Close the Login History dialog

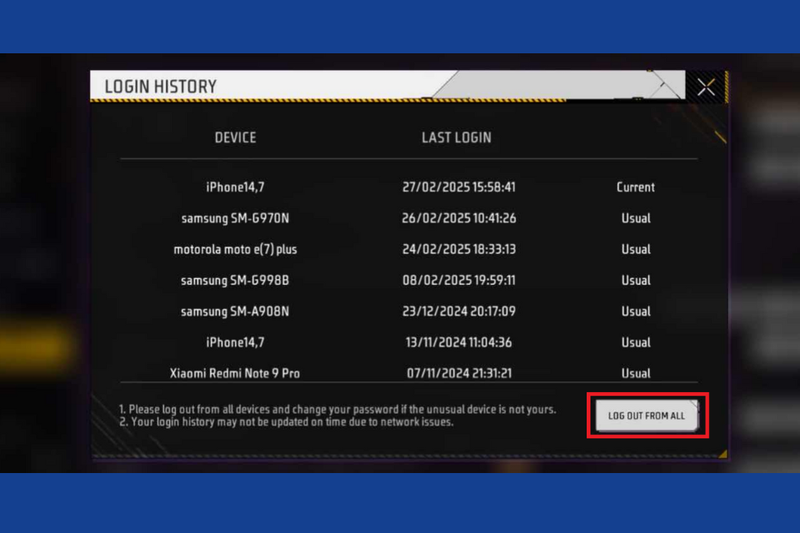coord(706,87)
